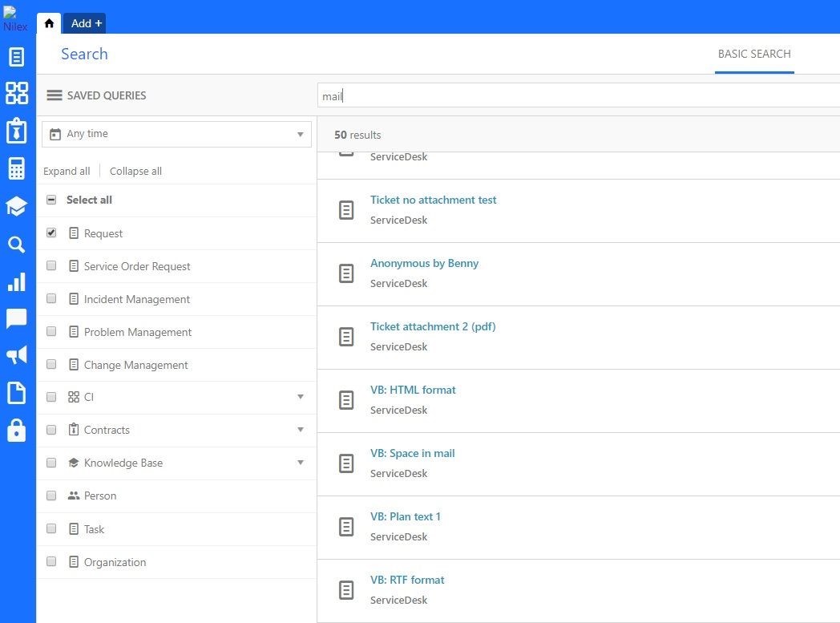The height and width of the screenshot is (623, 840).
Task: Check the Service Order Request checkbox
Action: click(51, 265)
